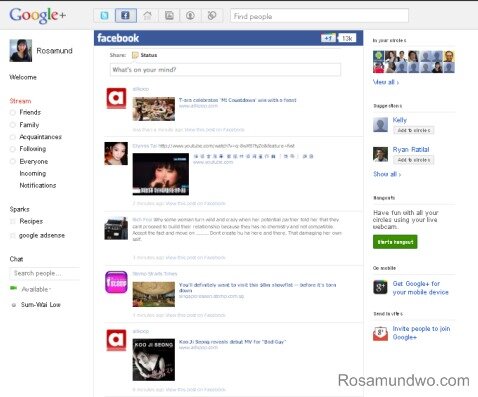Start a hangout with the green button
The width and height of the screenshot is (478, 397).
click(395, 242)
